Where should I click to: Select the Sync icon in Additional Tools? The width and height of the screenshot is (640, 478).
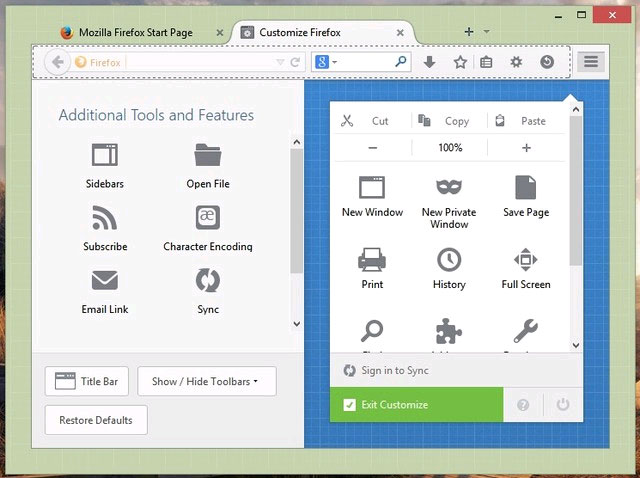208,280
